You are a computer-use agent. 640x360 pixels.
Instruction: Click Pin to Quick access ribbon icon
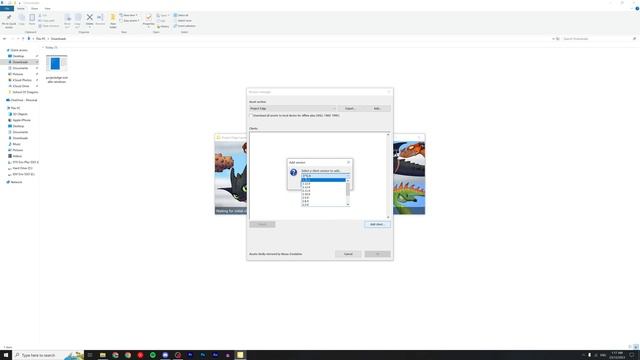click(9, 21)
